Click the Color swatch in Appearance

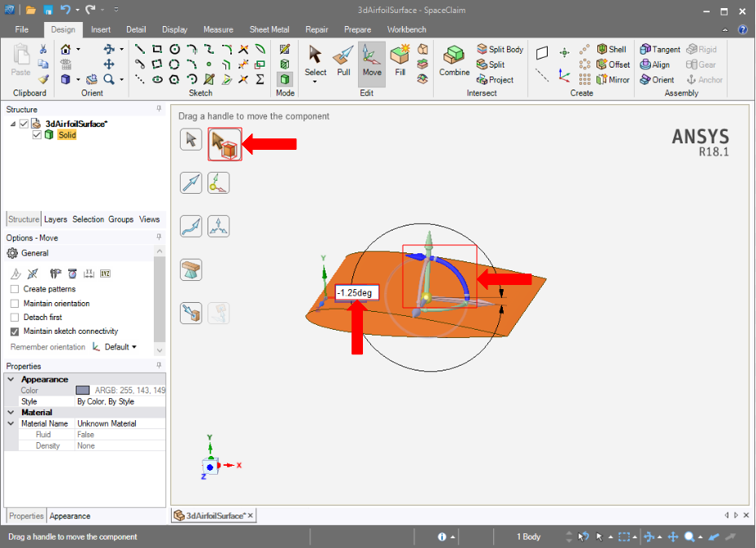tap(82, 390)
